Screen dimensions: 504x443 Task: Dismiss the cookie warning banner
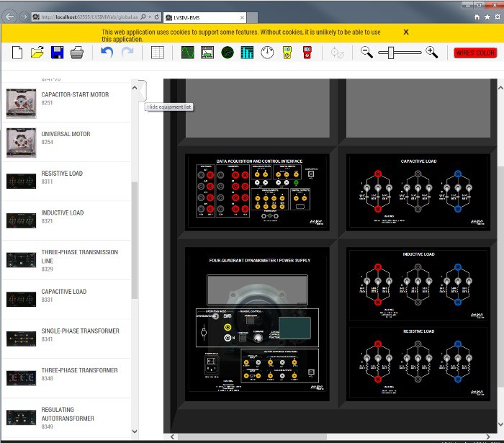tap(406, 32)
